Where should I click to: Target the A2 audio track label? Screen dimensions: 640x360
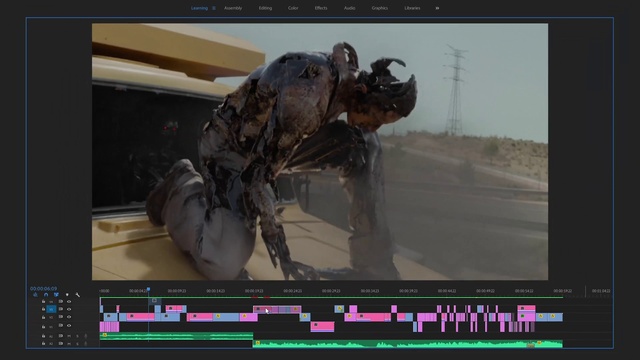(x=51, y=344)
